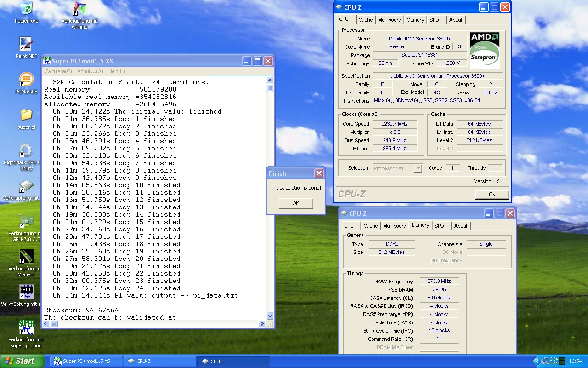Close the Finish dialog with X
Image resolution: width=588 pixels, height=368 pixels.
tap(319, 173)
